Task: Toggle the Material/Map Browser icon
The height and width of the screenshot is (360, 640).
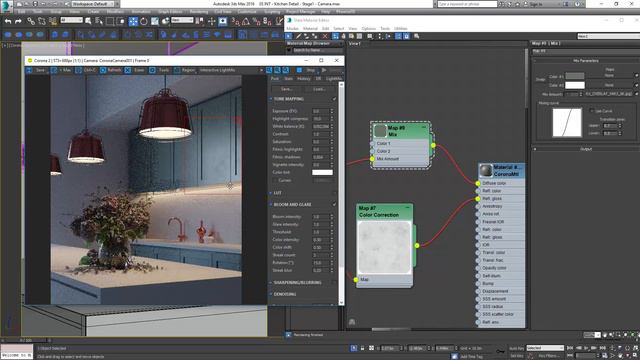Action: pyautogui.click(x=399, y=36)
